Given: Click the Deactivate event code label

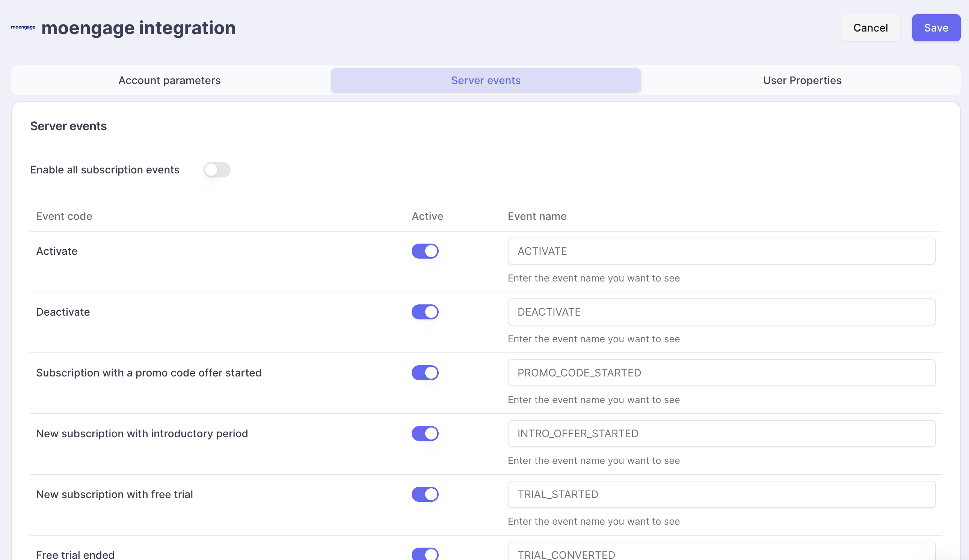Looking at the screenshot, I should point(63,312).
